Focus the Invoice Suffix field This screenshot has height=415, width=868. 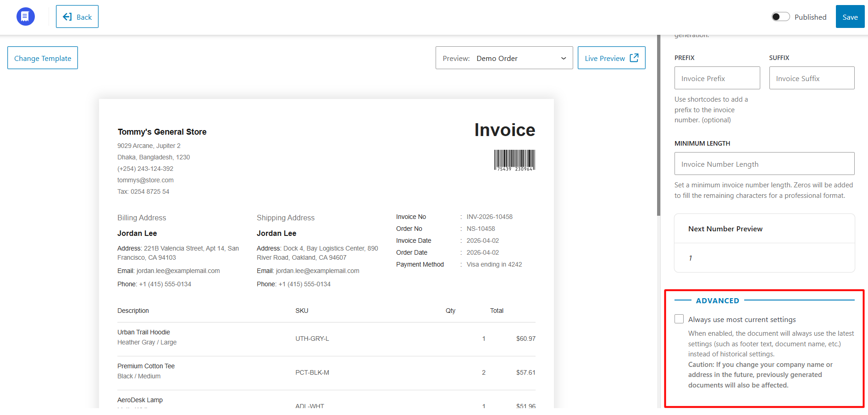(812, 78)
